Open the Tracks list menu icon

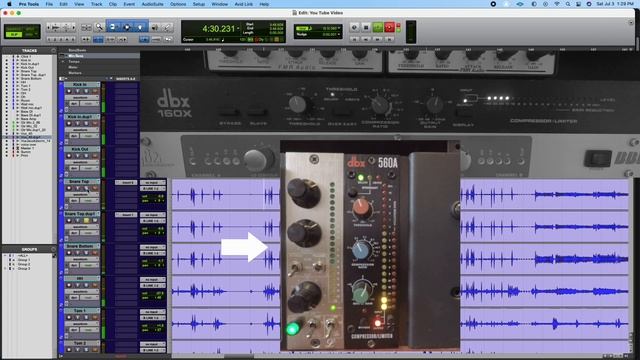tap(53, 50)
